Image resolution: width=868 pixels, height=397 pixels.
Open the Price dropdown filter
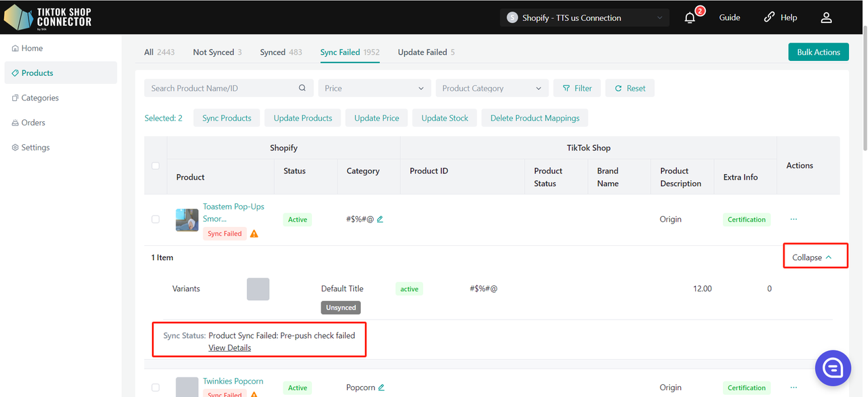[374, 88]
